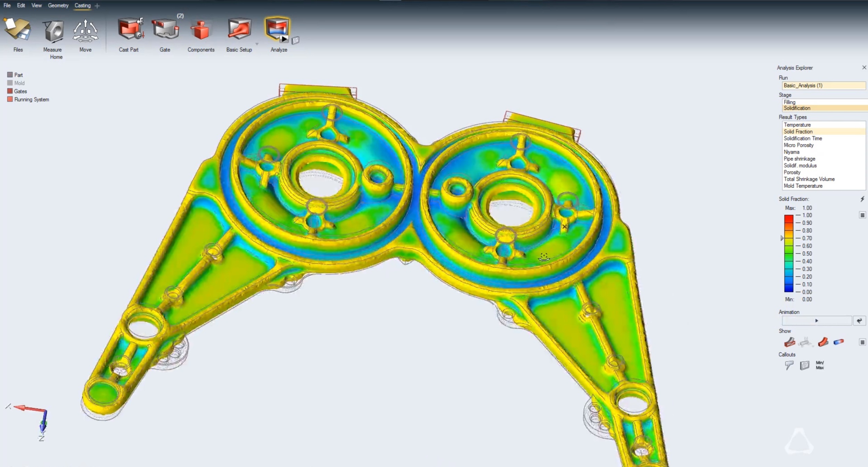The width and height of the screenshot is (868, 467).
Task: Open the File menu
Action: tap(7, 6)
